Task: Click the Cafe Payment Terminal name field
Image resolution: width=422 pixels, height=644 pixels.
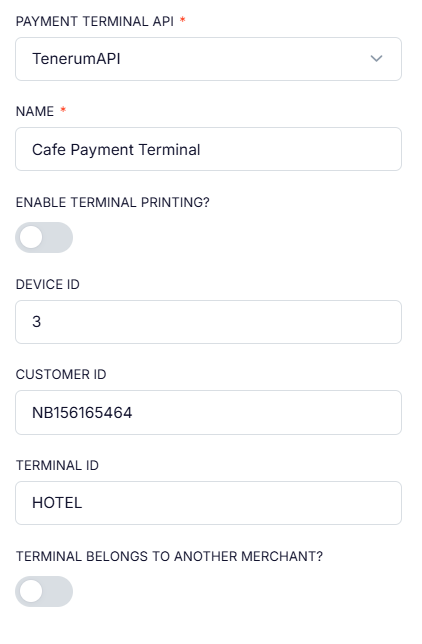Action: tap(208, 149)
